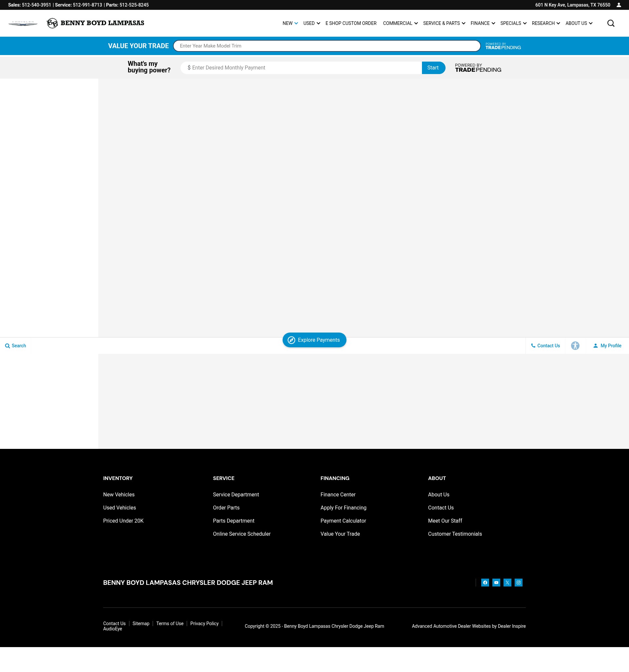
Task: Open the account user icon in top bar
Action: click(x=619, y=5)
